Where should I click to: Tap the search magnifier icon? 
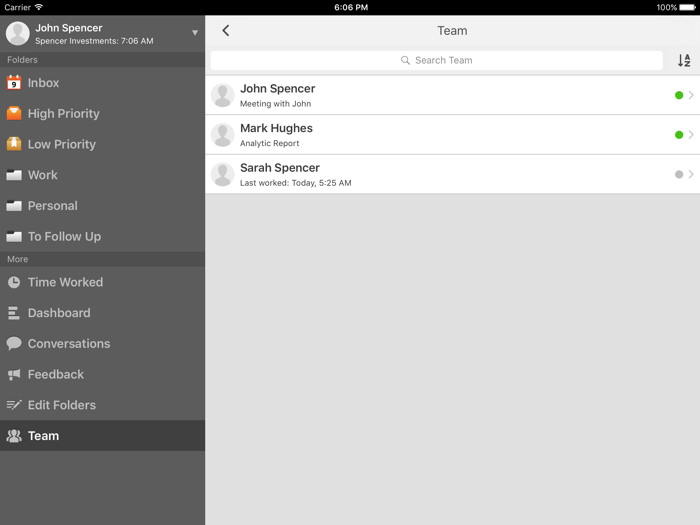pos(405,60)
